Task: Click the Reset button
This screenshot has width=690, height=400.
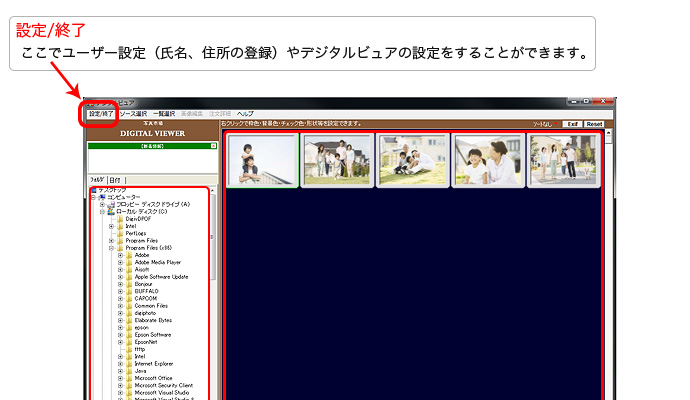Action: coord(594,124)
